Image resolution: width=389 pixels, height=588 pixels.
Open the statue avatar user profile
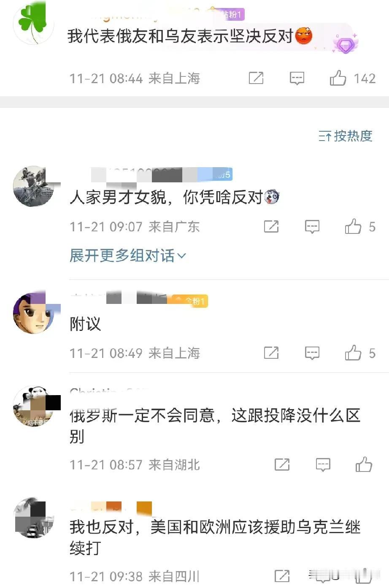click(33, 186)
